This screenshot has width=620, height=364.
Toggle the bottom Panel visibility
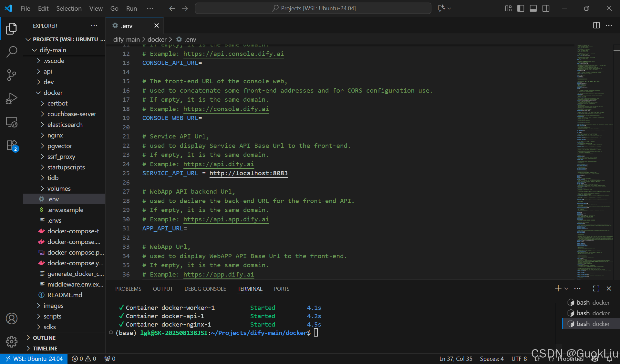coord(533,8)
